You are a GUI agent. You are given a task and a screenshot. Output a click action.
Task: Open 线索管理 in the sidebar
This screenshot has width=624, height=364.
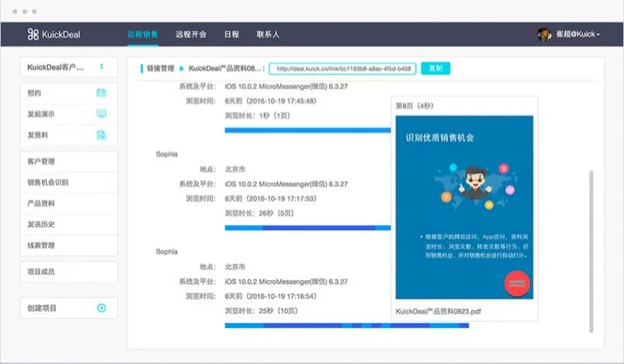coord(69,245)
